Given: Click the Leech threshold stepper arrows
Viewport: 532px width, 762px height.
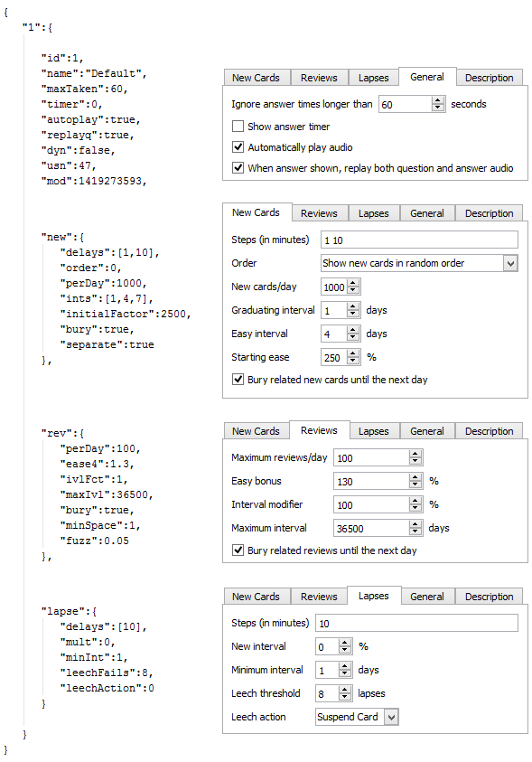Looking at the screenshot, I should point(345,693).
